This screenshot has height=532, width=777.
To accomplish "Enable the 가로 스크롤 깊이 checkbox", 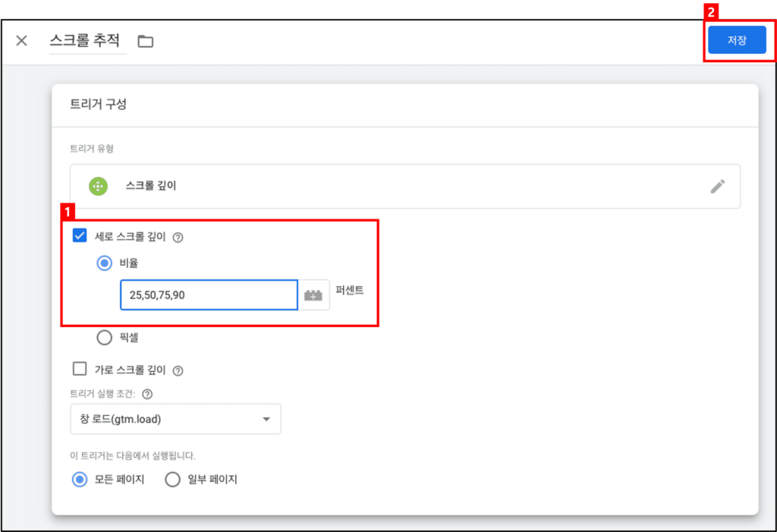I will 79,368.
